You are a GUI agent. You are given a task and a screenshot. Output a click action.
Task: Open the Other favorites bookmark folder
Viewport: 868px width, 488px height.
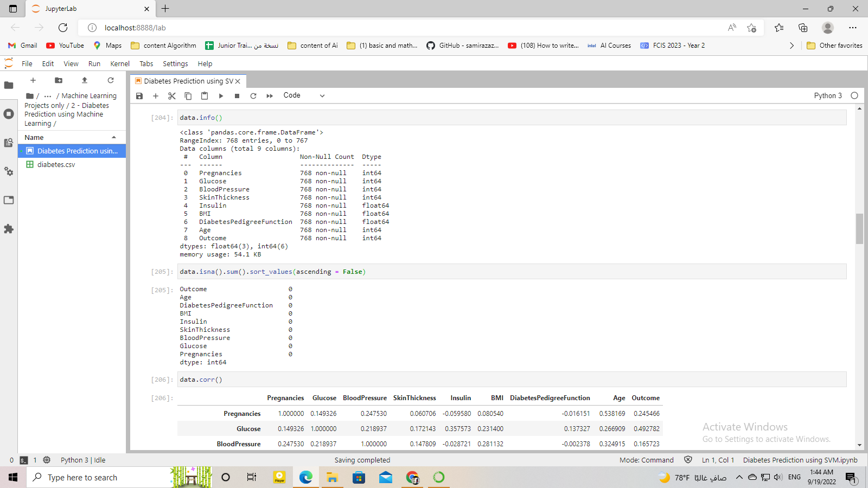835,46
